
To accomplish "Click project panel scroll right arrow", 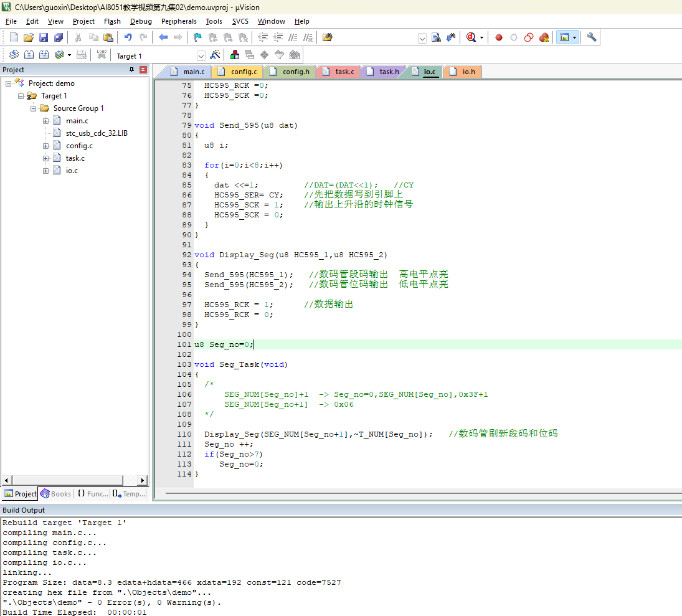I will point(142,480).
